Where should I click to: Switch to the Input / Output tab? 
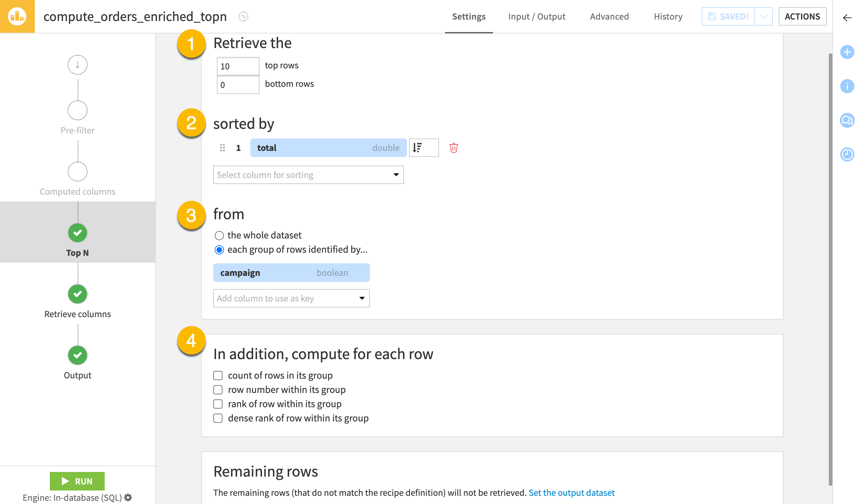click(537, 16)
